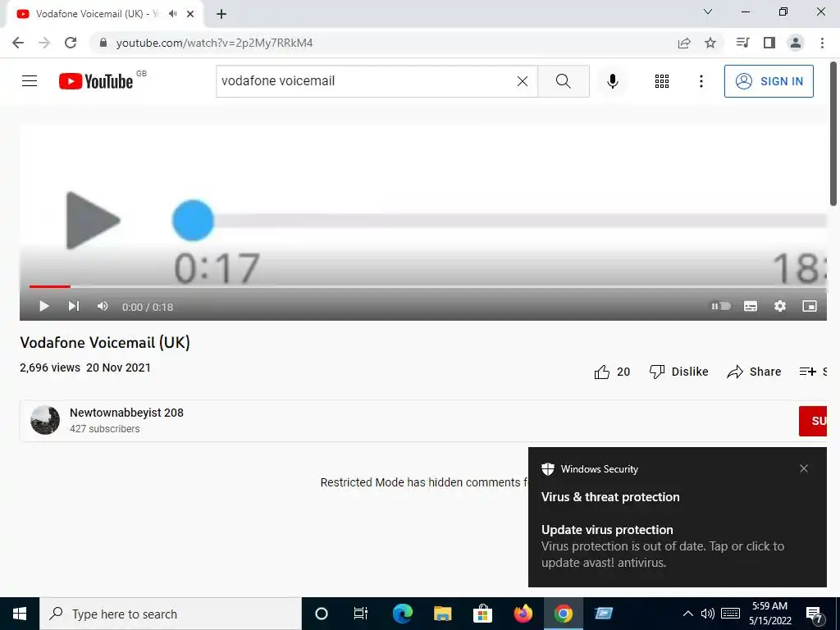Image resolution: width=840 pixels, height=630 pixels.
Task: Start voice search with the microphone
Action: [612, 81]
